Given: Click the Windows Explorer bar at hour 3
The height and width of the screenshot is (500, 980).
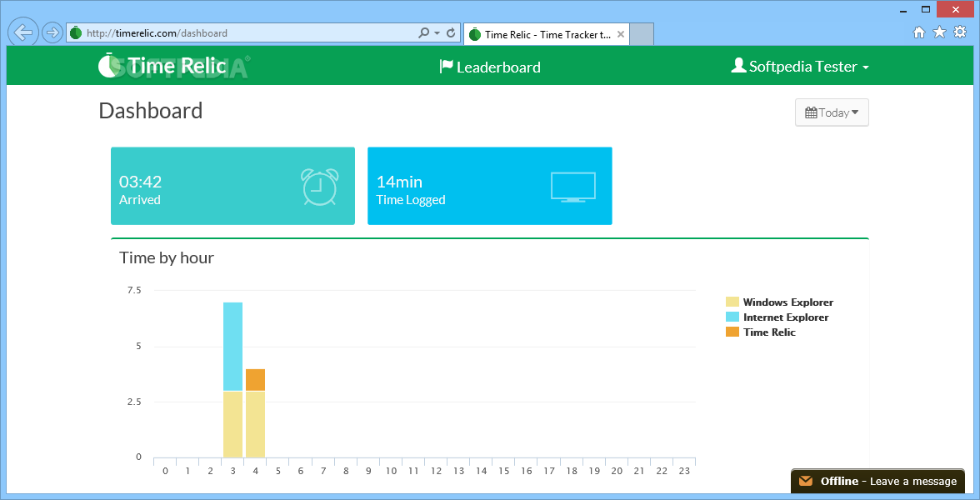Looking at the screenshot, I should pyautogui.click(x=232, y=424).
